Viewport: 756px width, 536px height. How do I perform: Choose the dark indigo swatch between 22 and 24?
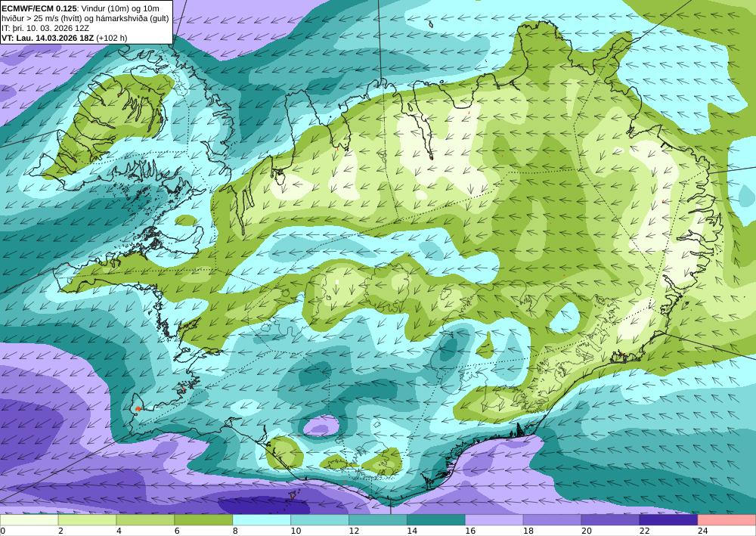tap(668, 520)
